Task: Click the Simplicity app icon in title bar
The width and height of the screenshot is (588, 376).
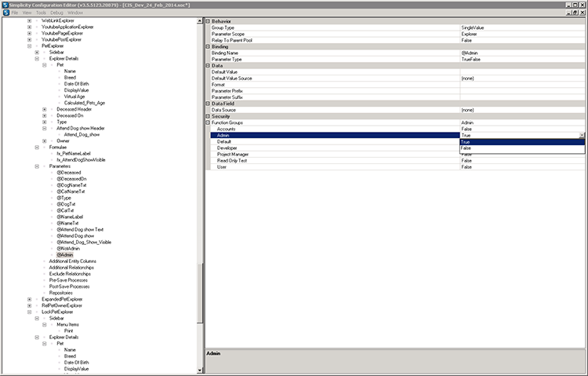Action: [5, 5]
